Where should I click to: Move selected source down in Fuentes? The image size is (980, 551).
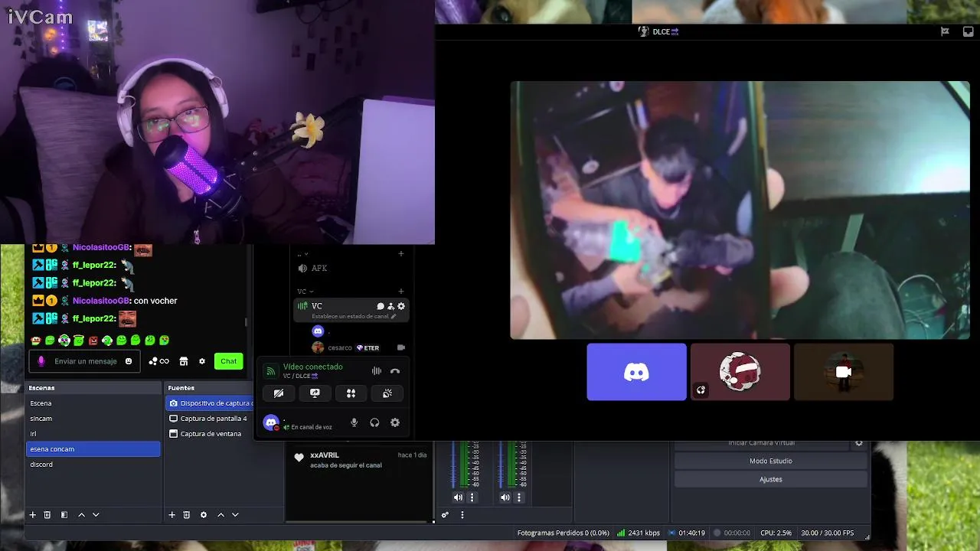click(235, 515)
